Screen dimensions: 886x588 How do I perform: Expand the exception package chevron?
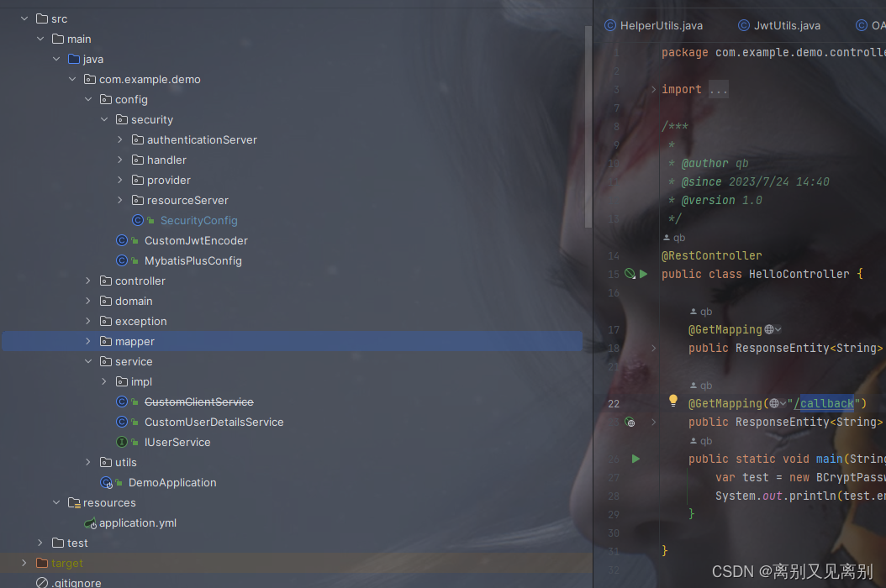(88, 321)
